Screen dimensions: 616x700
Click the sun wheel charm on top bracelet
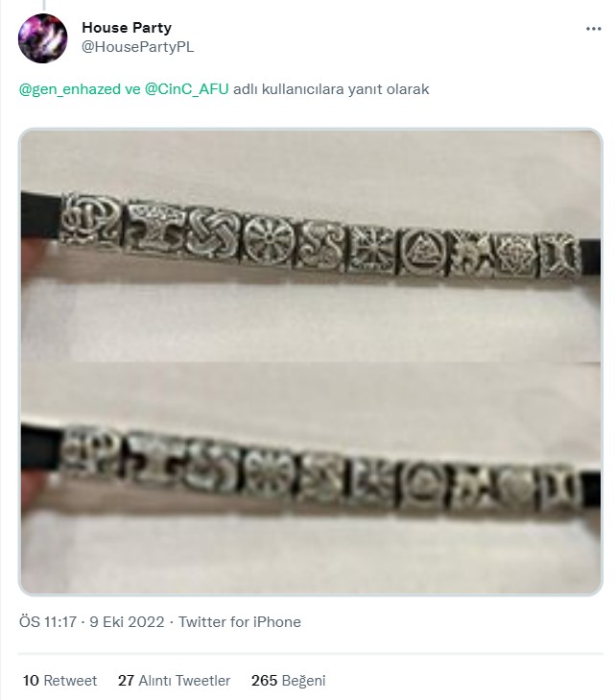pyautogui.click(x=269, y=239)
